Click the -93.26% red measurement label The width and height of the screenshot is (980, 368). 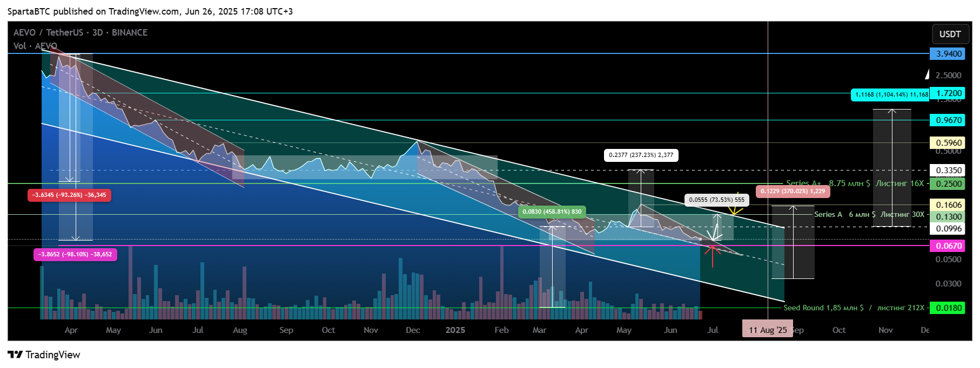click(69, 195)
